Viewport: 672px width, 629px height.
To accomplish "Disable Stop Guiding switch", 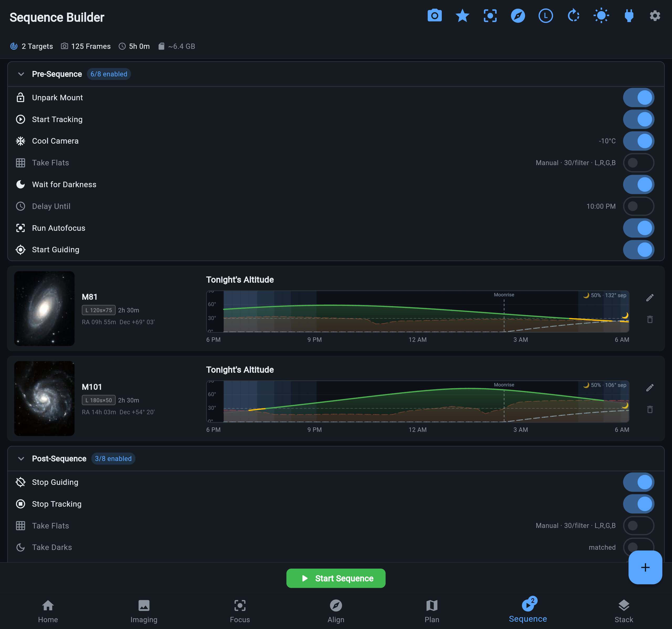I will (x=638, y=482).
